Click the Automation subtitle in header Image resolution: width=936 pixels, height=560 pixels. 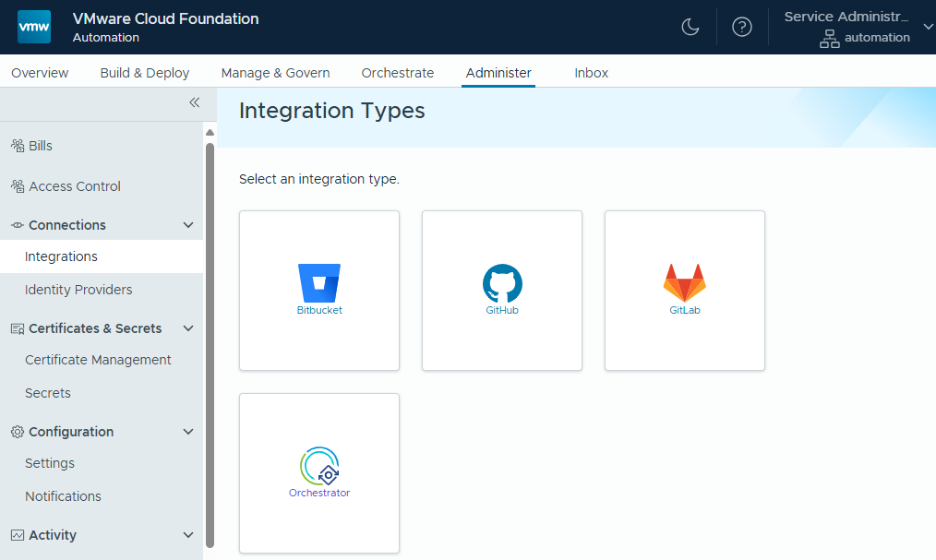pyautogui.click(x=105, y=37)
